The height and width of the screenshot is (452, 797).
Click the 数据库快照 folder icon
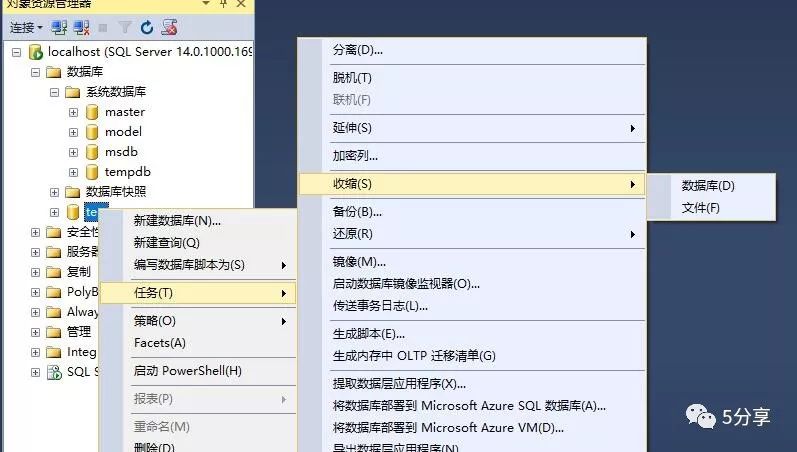coord(73,192)
